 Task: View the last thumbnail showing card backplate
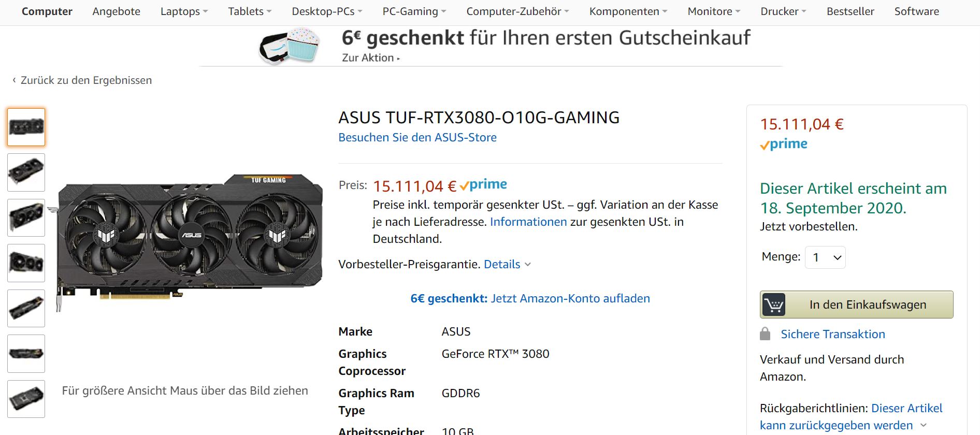tap(26, 399)
